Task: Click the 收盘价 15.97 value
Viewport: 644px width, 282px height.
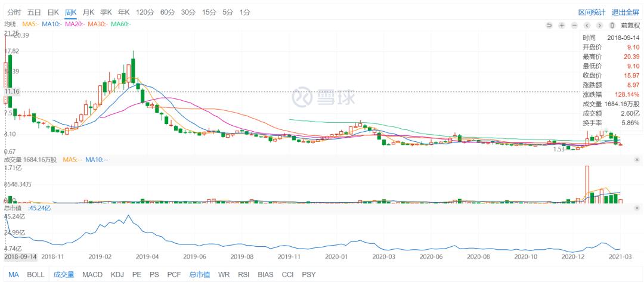Action: (631, 76)
